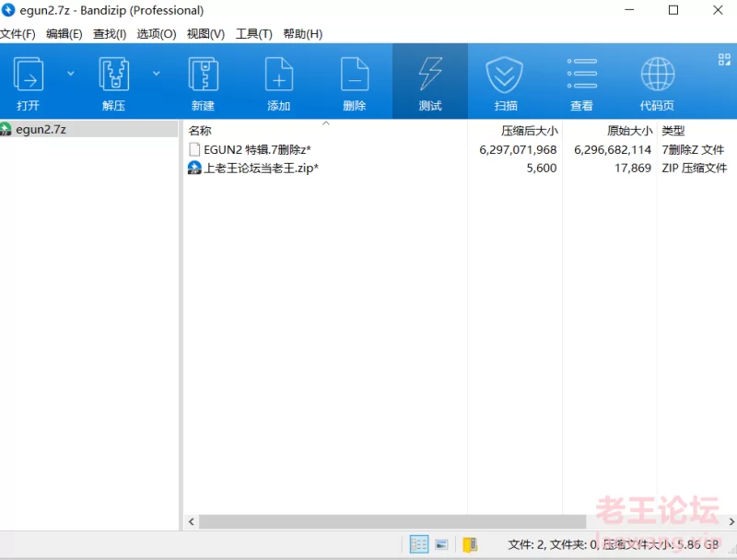
Task: Start the Scan (扫描) shield tool
Action: (x=504, y=75)
